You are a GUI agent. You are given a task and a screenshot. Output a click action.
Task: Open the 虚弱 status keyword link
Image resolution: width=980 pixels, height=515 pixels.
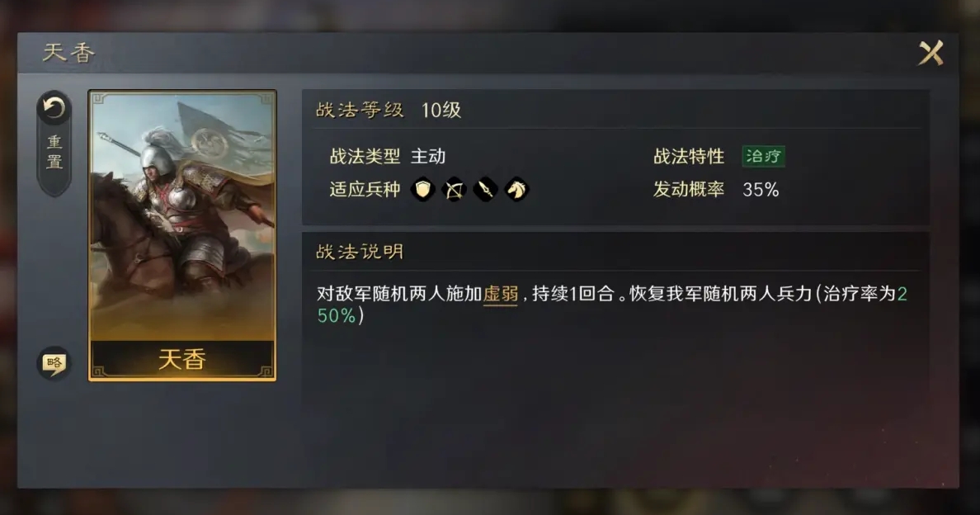coord(501,294)
